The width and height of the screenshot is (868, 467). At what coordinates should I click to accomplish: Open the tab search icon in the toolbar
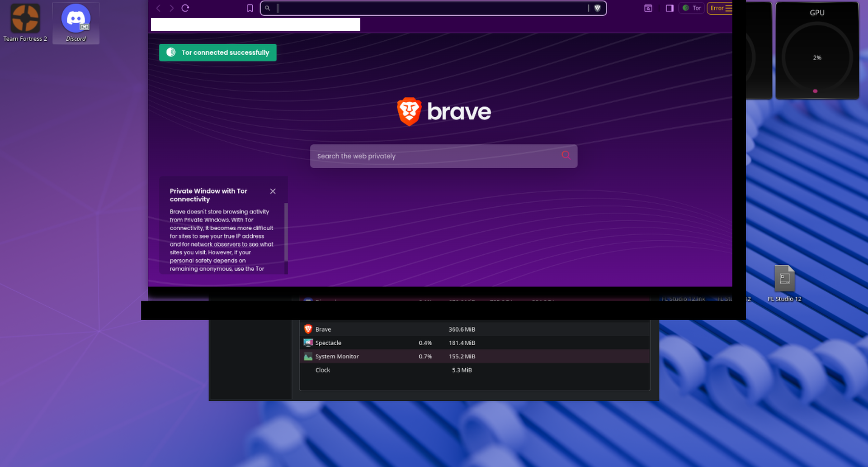tap(648, 8)
